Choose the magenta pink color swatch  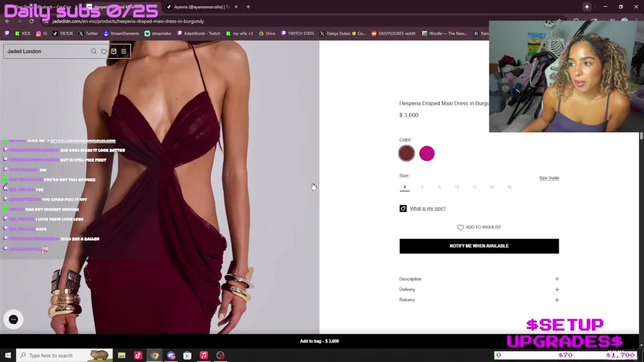pos(427,153)
